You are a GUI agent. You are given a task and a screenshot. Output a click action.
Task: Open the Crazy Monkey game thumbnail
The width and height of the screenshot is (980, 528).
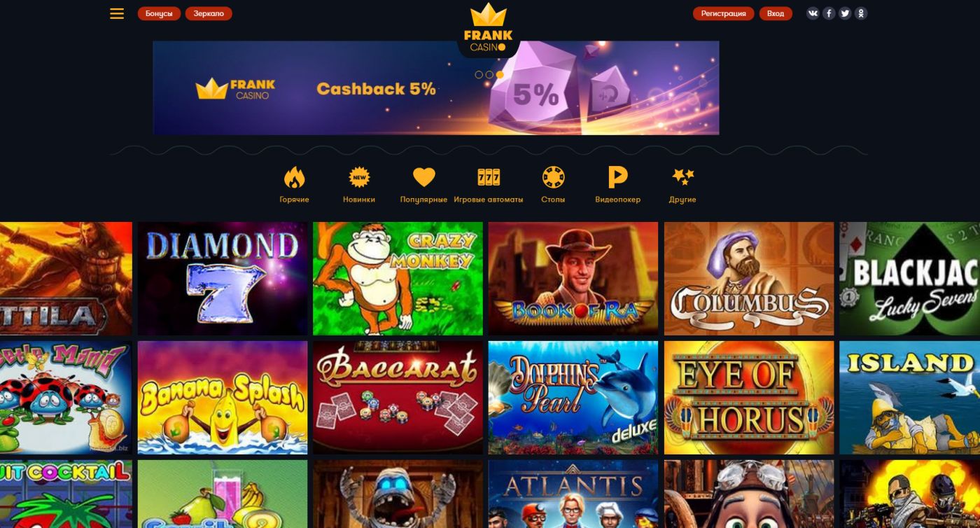tap(398, 279)
